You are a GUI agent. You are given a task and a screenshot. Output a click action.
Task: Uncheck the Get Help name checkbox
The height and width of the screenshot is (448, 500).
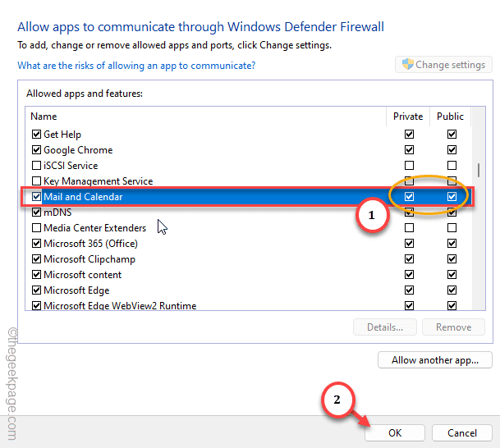click(36, 134)
